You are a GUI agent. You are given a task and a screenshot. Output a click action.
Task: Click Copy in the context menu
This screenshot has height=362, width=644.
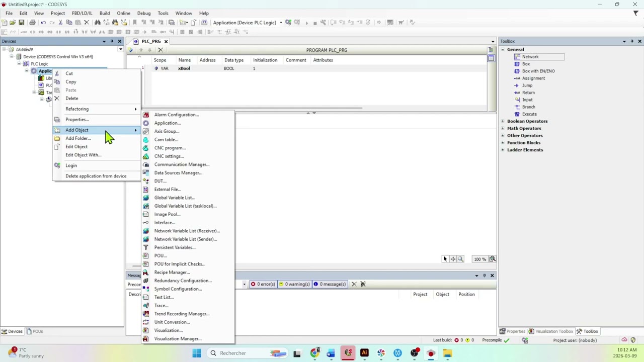[x=70, y=81]
